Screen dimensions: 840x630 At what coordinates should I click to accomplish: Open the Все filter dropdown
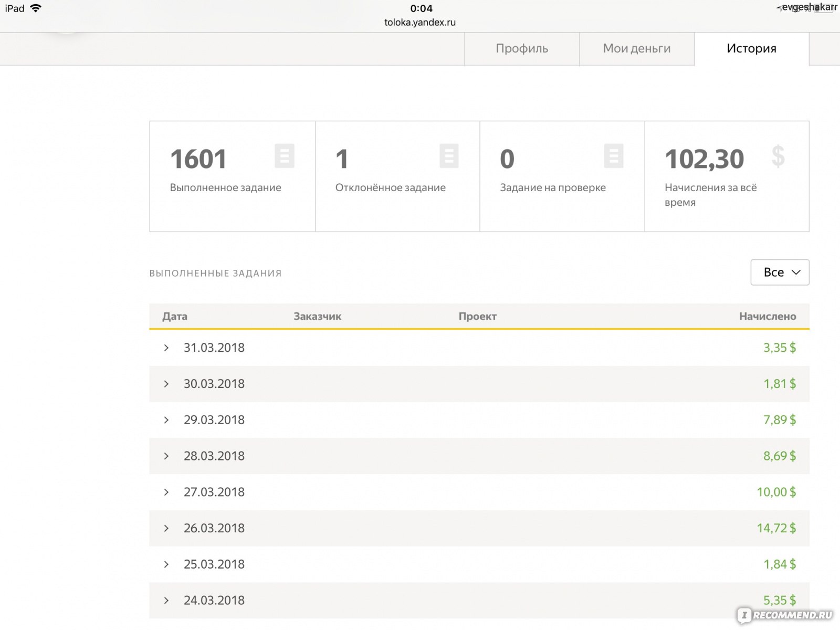click(x=780, y=272)
